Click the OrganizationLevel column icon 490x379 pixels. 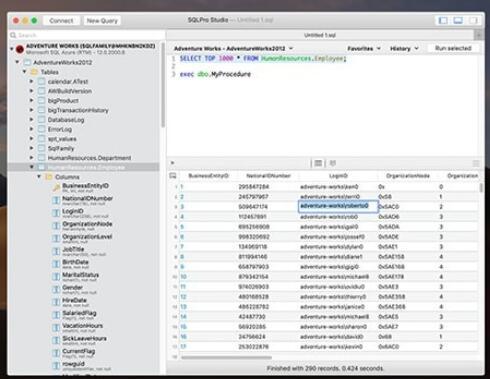56,238
